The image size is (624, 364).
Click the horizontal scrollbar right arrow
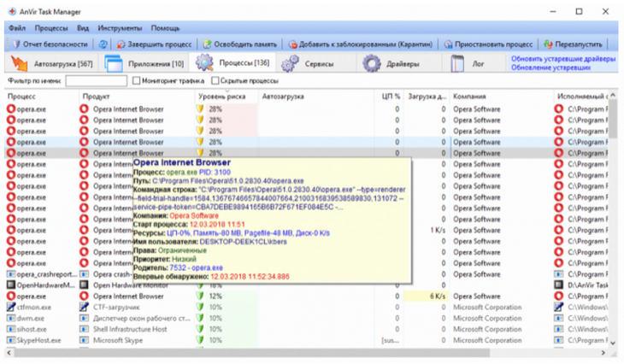click(x=603, y=352)
